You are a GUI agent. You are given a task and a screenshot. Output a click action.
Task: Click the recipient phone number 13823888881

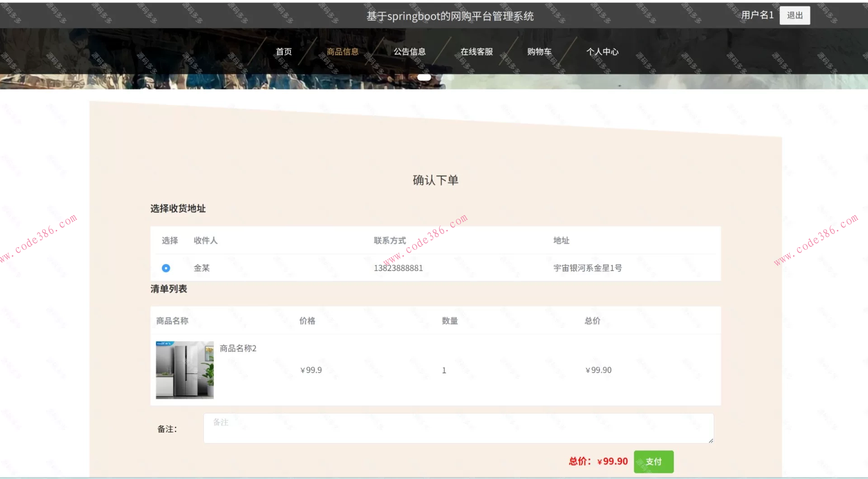398,268
